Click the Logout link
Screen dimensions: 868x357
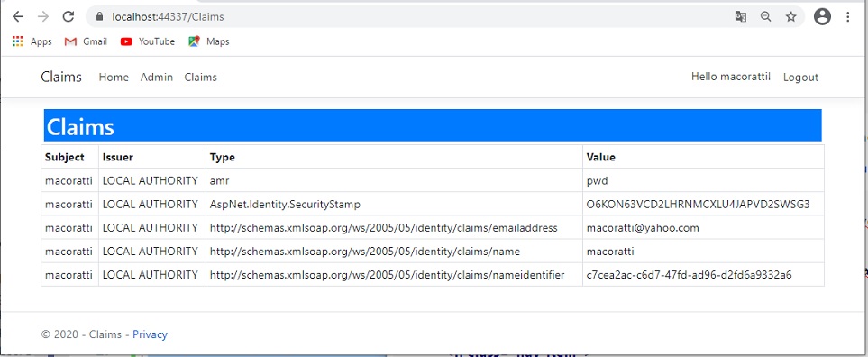pyautogui.click(x=800, y=78)
